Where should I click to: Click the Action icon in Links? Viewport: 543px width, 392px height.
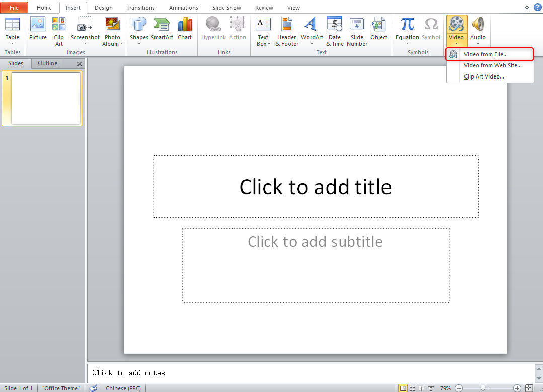[238, 24]
